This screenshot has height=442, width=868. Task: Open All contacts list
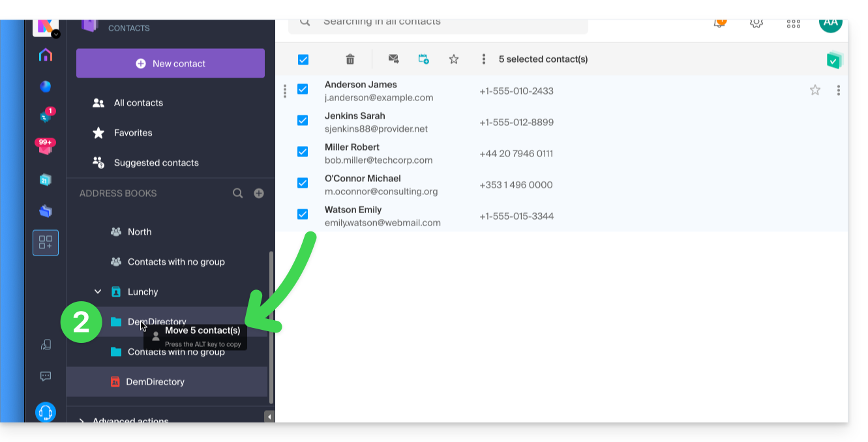pyautogui.click(x=138, y=103)
